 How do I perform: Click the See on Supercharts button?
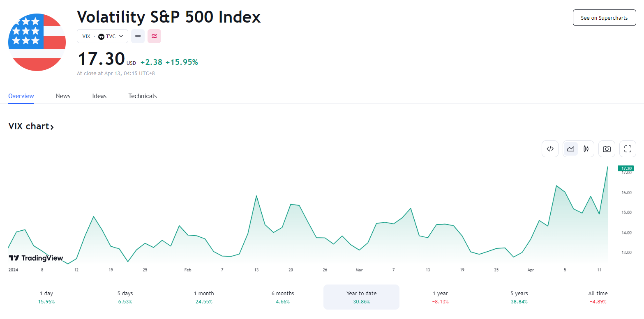pos(604,18)
